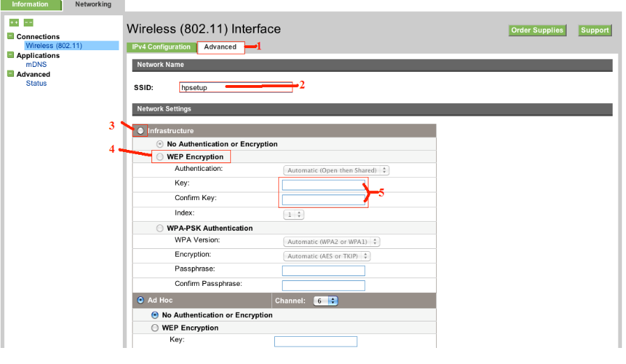Click the Passphrase input field
This screenshot has width=626, height=364.
(323, 271)
